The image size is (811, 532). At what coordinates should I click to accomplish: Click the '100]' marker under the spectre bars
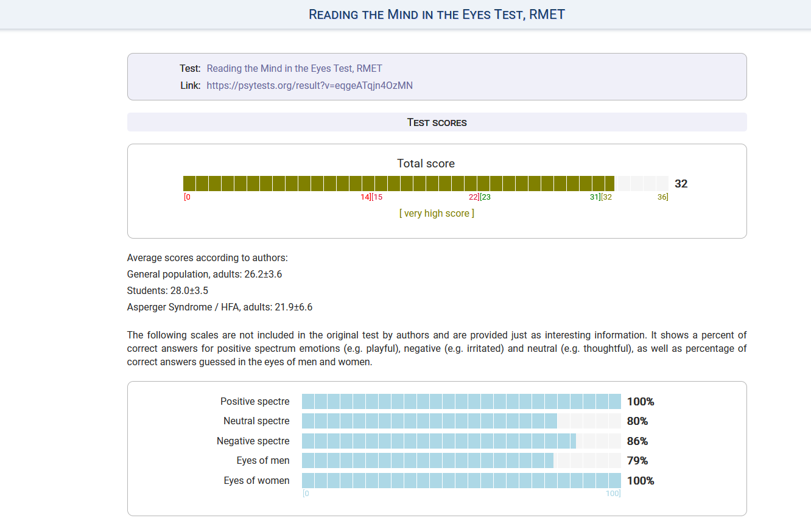click(x=613, y=494)
